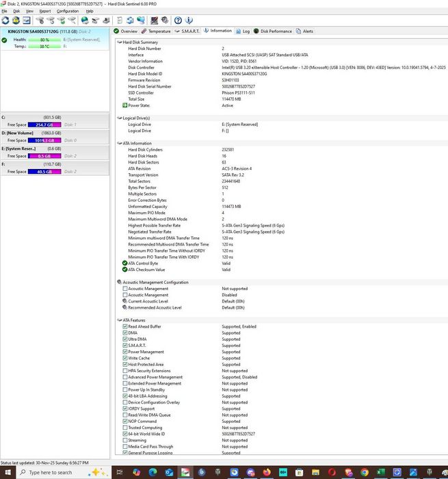Switch to the Overview tab
448x479 pixels.
tap(126, 31)
